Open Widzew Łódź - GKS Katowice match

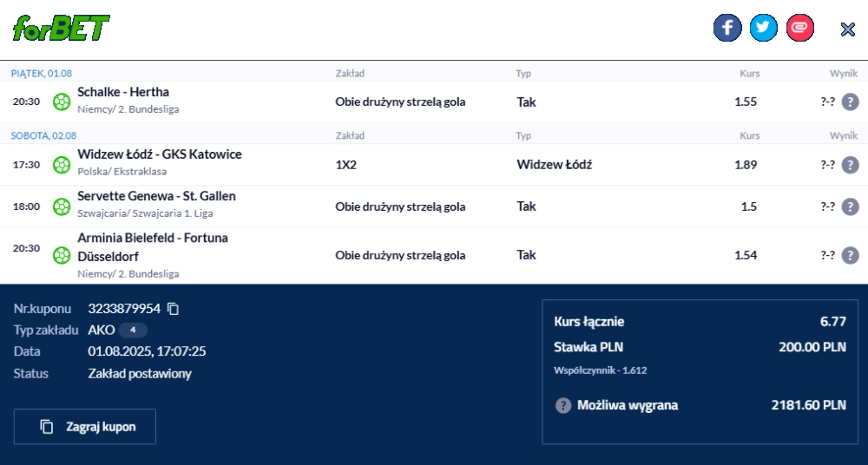coord(160,154)
